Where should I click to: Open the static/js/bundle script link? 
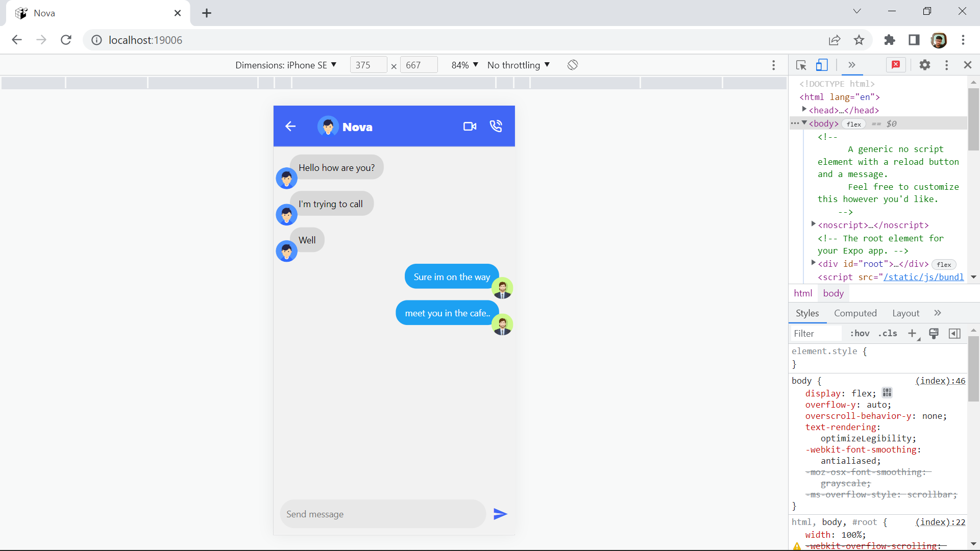pyautogui.click(x=923, y=277)
